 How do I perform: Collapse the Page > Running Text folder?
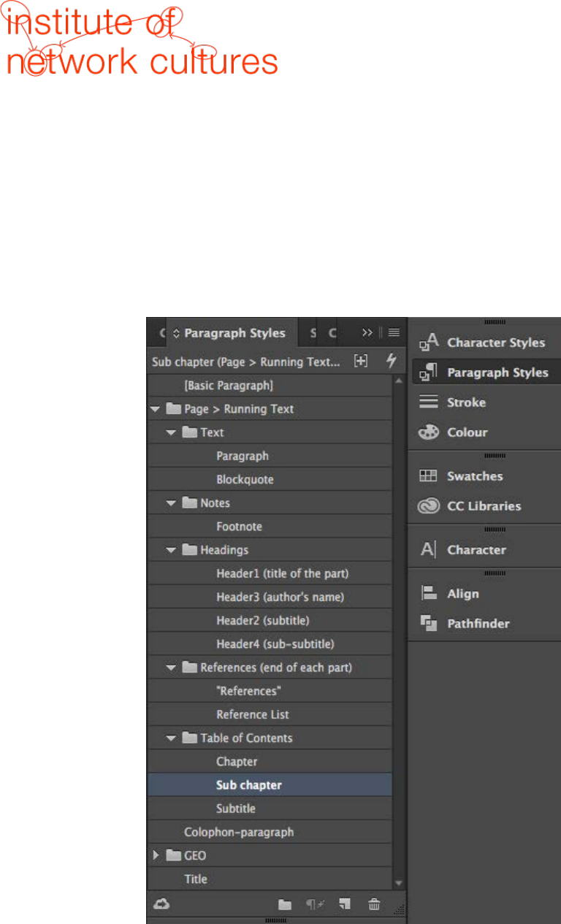point(155,409)
